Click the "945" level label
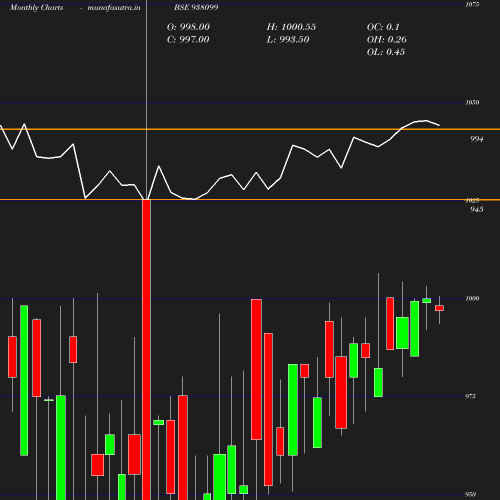This screenshot has width=500, height=500. [476, 209]
